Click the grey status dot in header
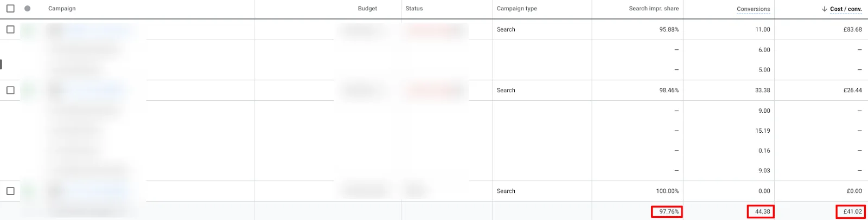This screenshot has width=868, height=220. coord(28,9)
